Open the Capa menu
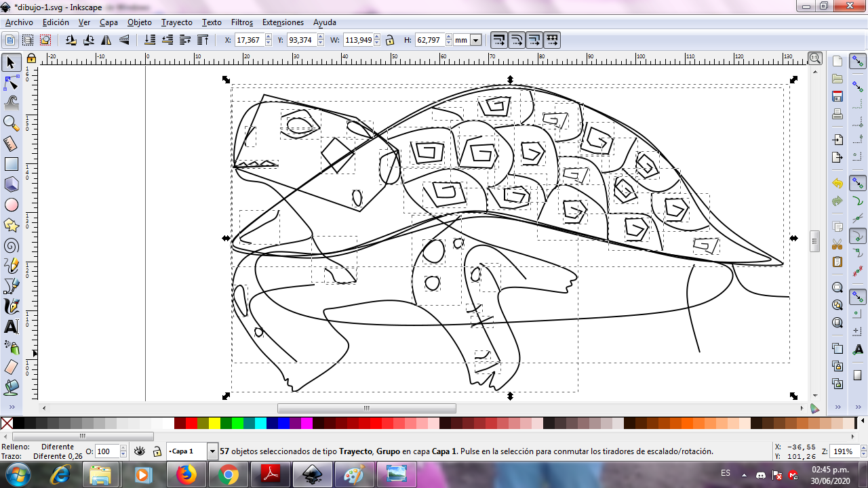This screenshot has width=868, height=488. click(108, 22)
